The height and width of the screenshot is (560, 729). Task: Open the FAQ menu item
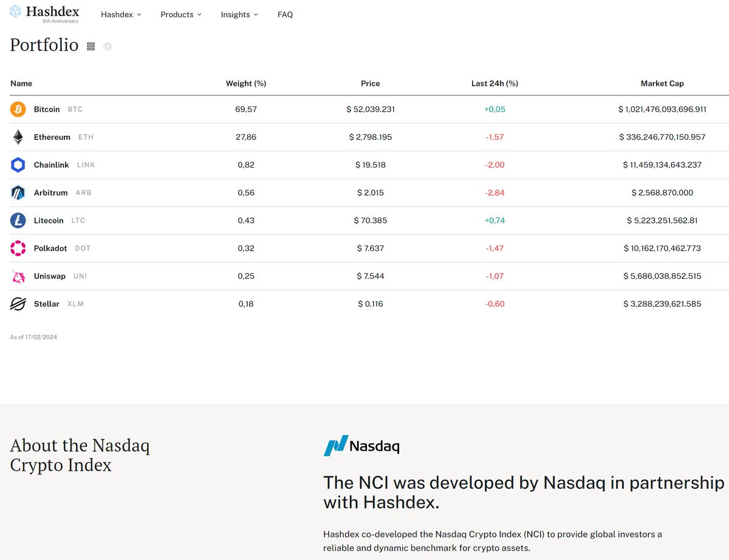pos(285,15)
